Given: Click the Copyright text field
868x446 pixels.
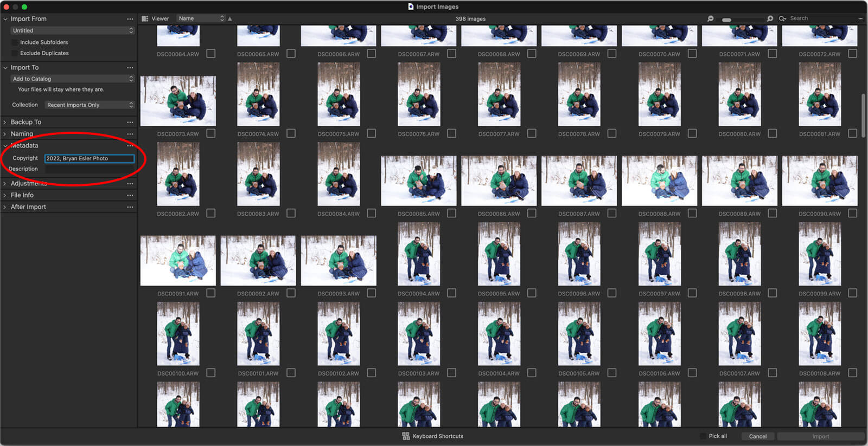Looking at the screenshot, I should coord(90,158).
